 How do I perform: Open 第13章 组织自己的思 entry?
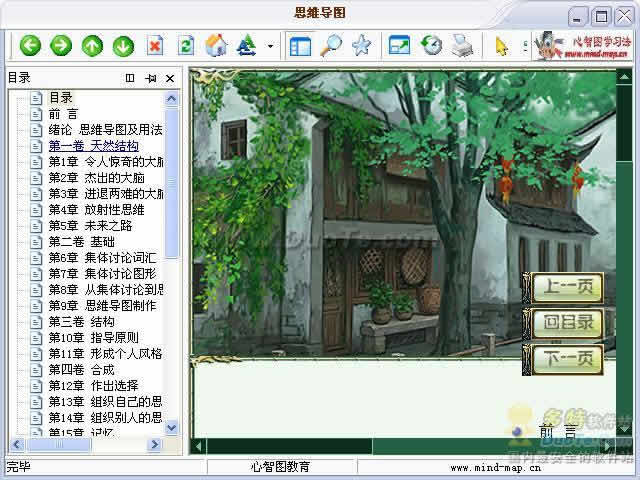(105, 402)
